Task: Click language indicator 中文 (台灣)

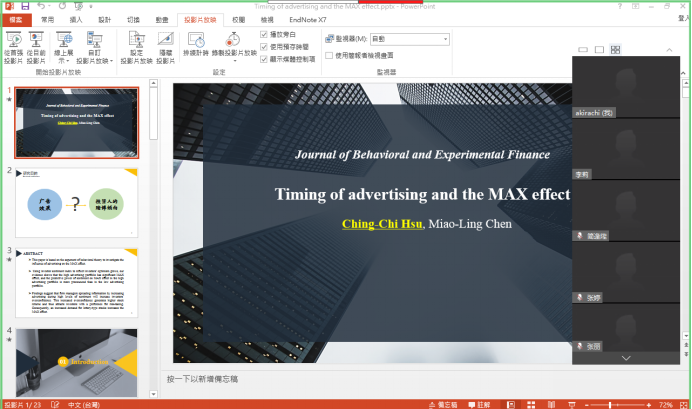Action: (x=84, y=405)
